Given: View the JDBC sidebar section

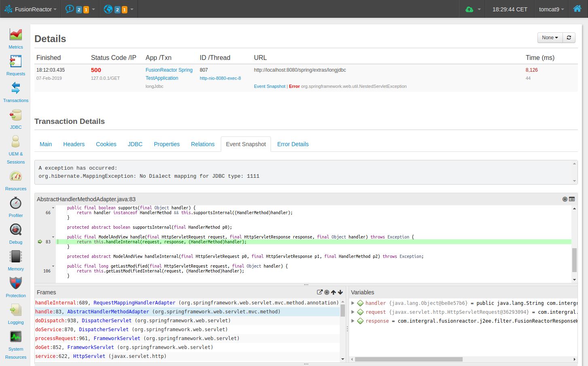Looking at the screenshot, I should click(x=16, y=117).
